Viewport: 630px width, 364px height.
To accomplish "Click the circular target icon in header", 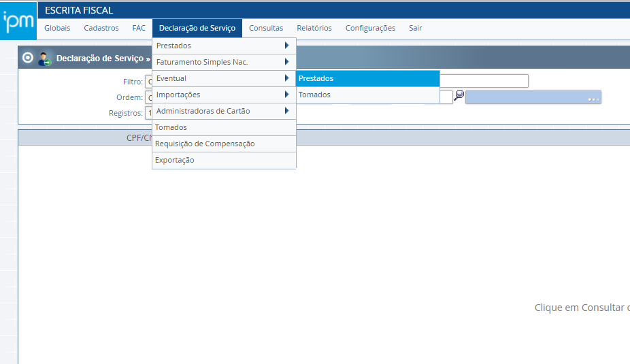I will pyautogui.click(x=27, y=59).
